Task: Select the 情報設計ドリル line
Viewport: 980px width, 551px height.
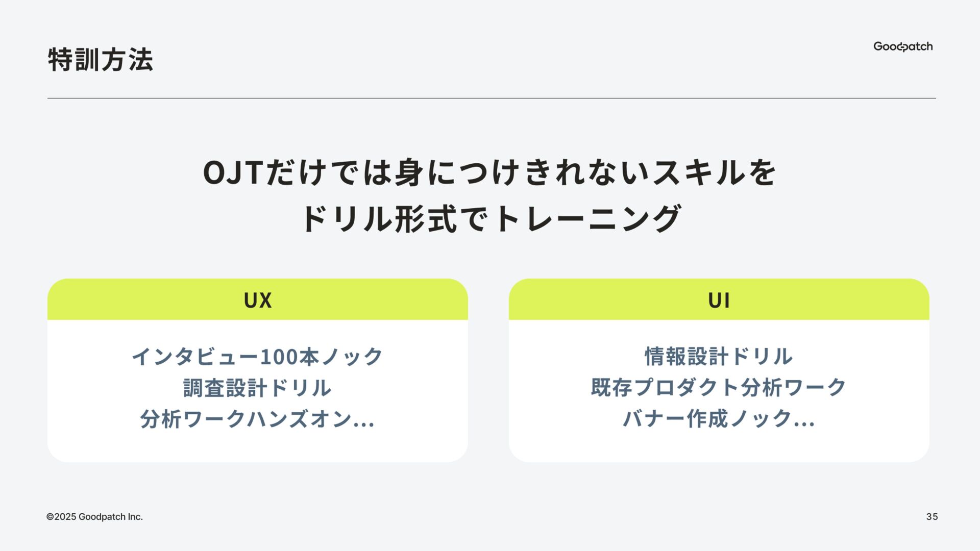Action: 719,356
